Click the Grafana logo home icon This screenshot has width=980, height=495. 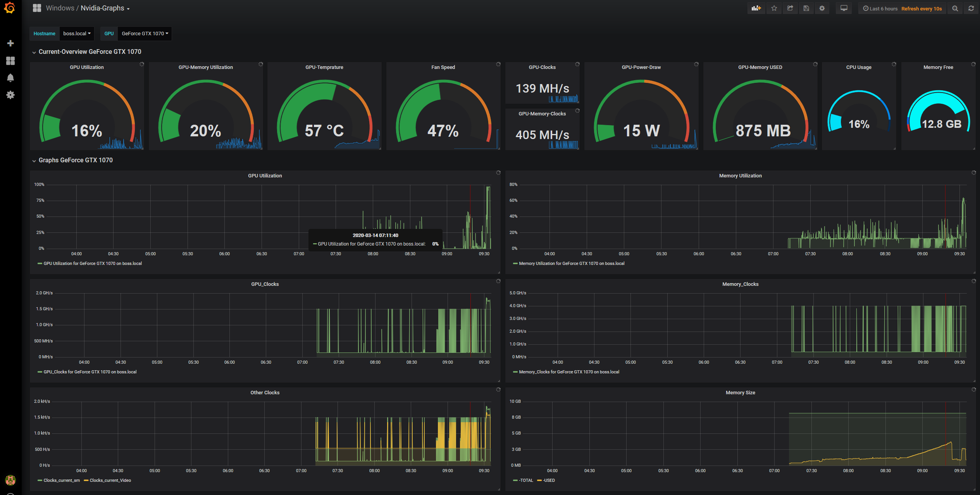[10, 8]
